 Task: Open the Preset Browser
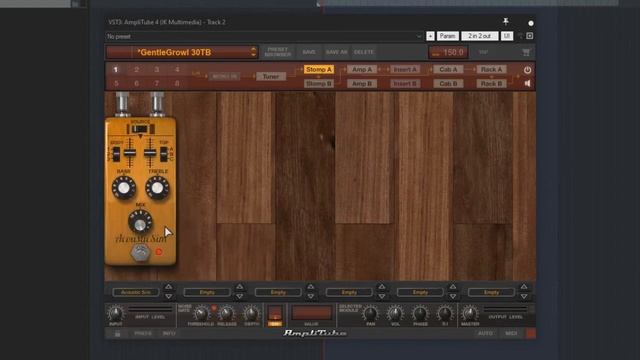click(278, 52)
